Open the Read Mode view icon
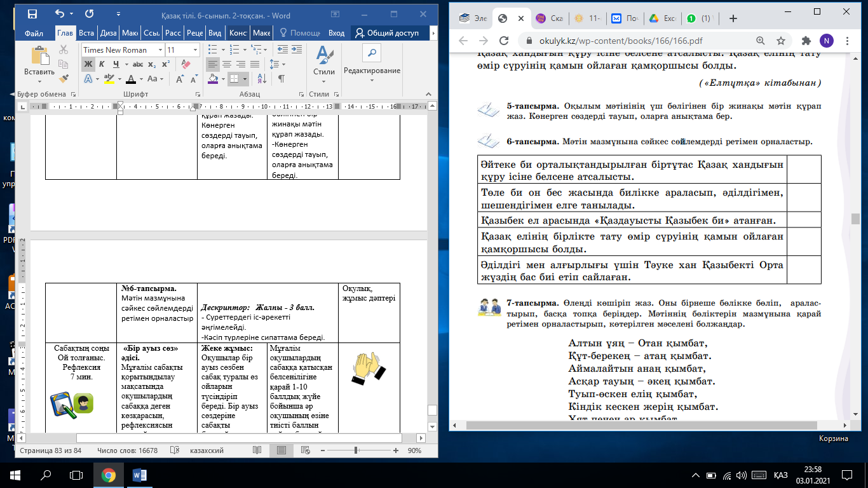868x488 pixels. (257, 450)
